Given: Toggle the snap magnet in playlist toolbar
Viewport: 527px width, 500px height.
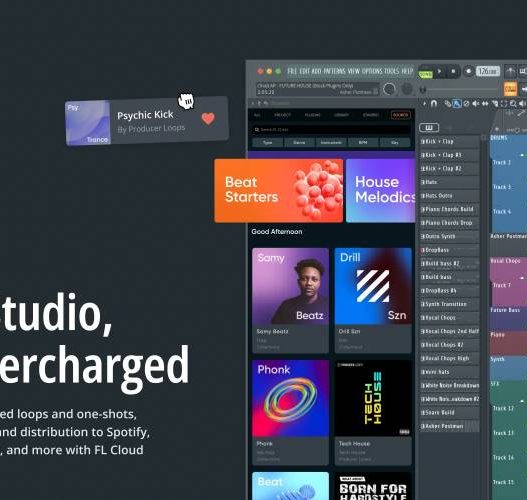Looking at the screenshot, I should pos(434,103).
